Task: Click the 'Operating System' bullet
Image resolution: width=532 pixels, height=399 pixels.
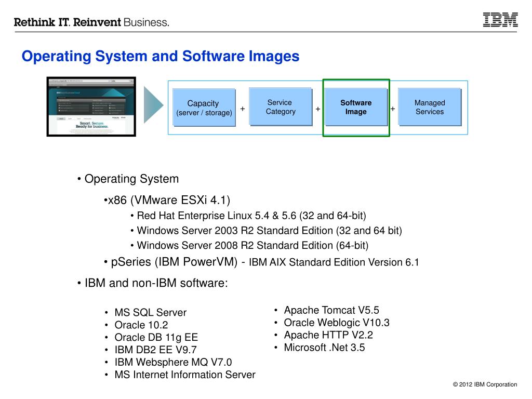Action: point(131,179)
